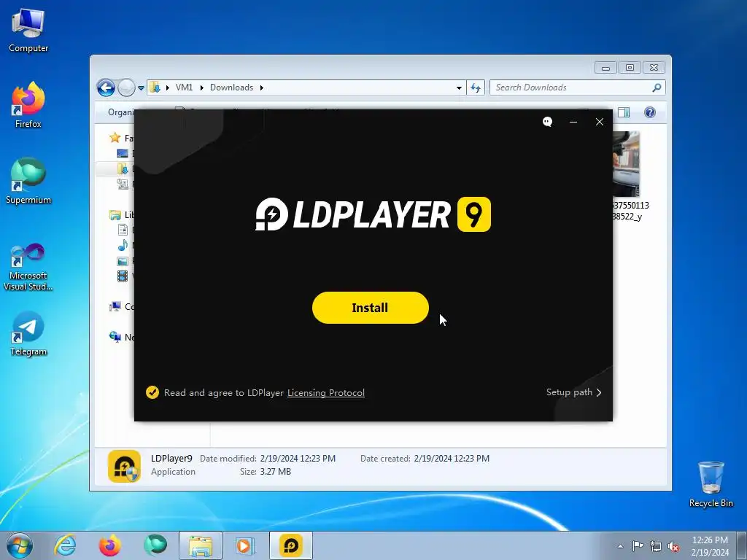
Task: Open Recycle Bin on desktop
Action: click(711, 484)
